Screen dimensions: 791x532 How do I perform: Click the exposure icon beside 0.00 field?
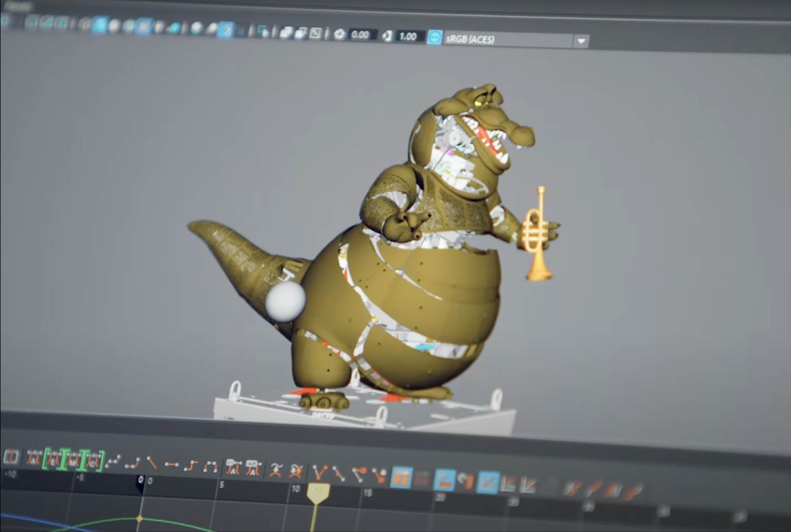point(340,34)
